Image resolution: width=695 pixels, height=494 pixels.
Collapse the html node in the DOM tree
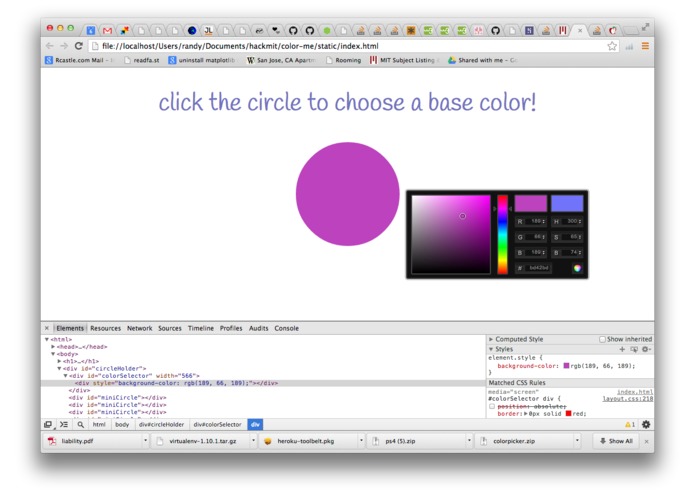[x=47, y=339]
